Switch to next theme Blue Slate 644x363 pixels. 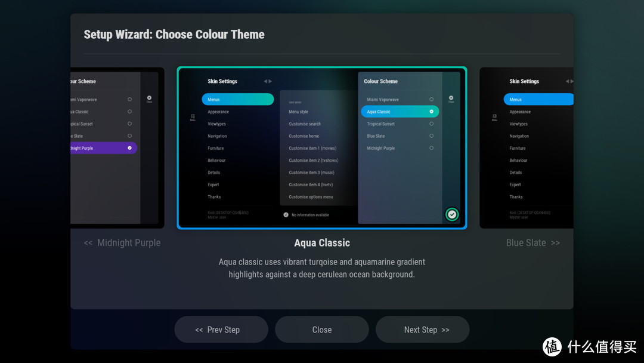[532, 242]
